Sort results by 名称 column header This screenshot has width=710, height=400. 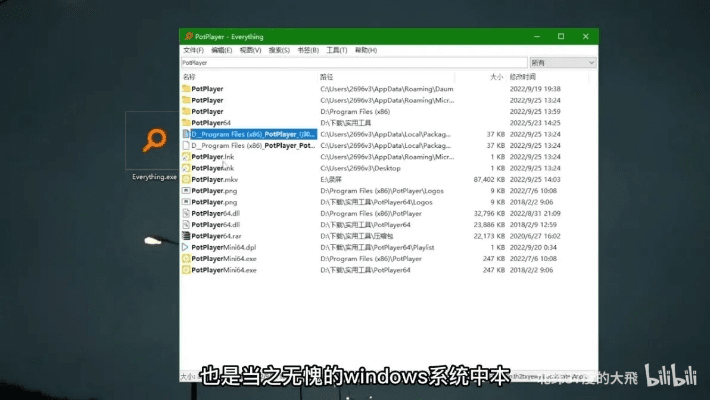pos(190,76)
